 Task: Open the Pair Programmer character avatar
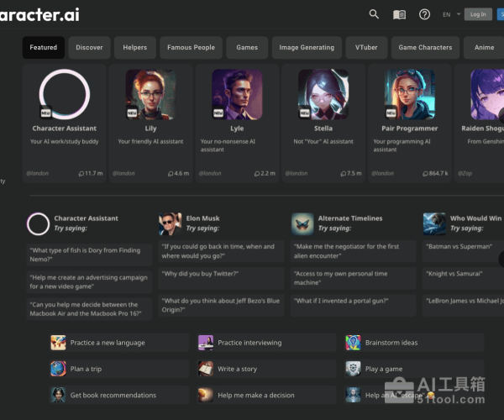pyautogui.click(x=409, y=94)
